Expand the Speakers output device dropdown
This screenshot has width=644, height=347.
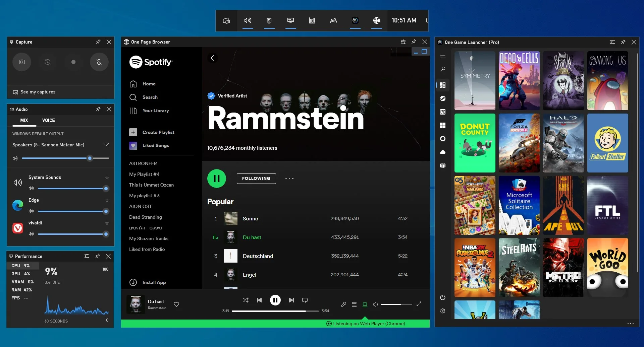tap(106, 145)
